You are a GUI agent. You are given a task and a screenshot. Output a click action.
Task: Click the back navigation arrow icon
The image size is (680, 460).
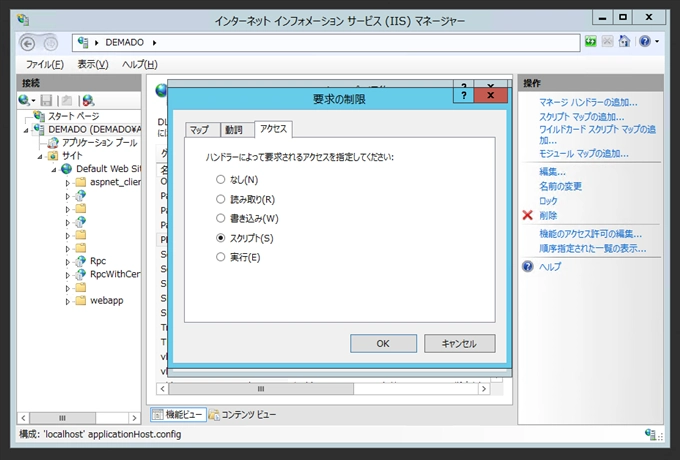click(28, 43)
